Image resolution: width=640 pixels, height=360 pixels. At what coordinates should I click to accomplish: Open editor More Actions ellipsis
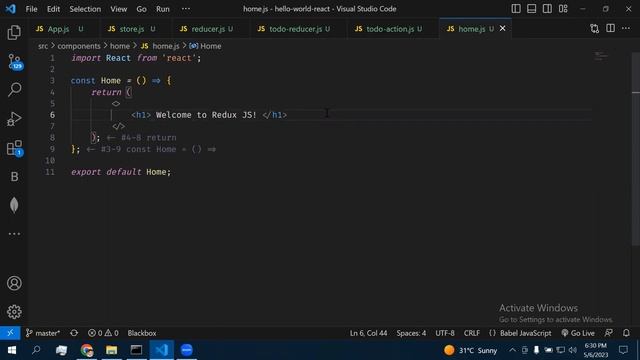pos(626,28)
